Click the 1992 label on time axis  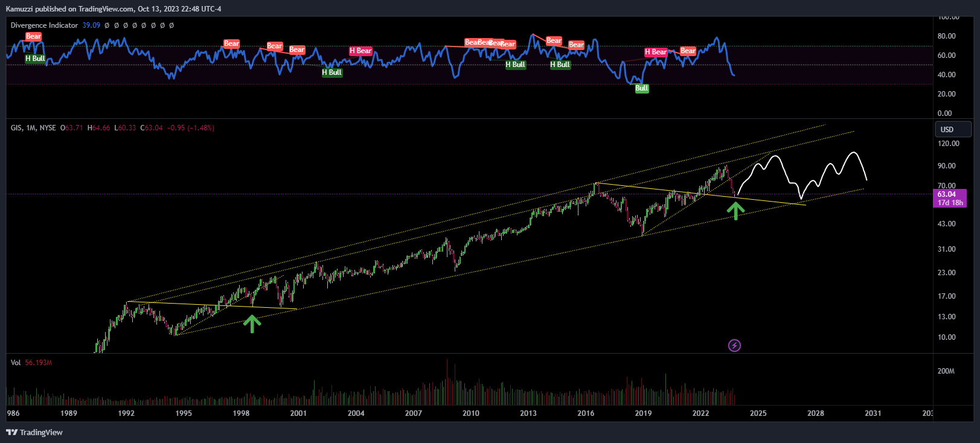pyautogui.click(x=126, y=413)
